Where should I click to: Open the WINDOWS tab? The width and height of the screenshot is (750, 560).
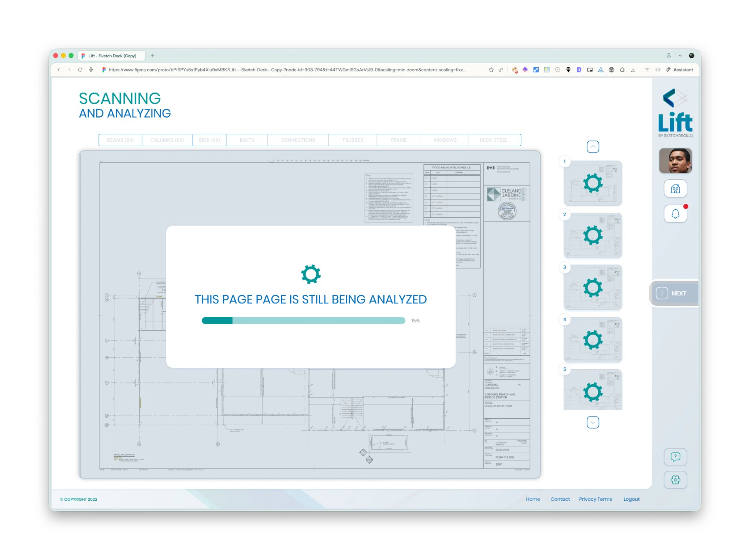pos(445,140)
